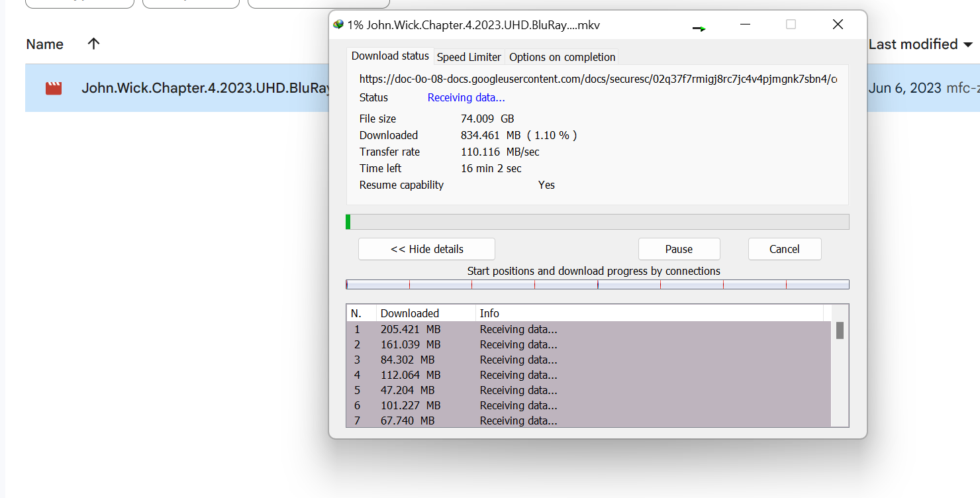Click the green overall download progress bar
The width and height of the screenshot is (980, 498).
(597, 222)
